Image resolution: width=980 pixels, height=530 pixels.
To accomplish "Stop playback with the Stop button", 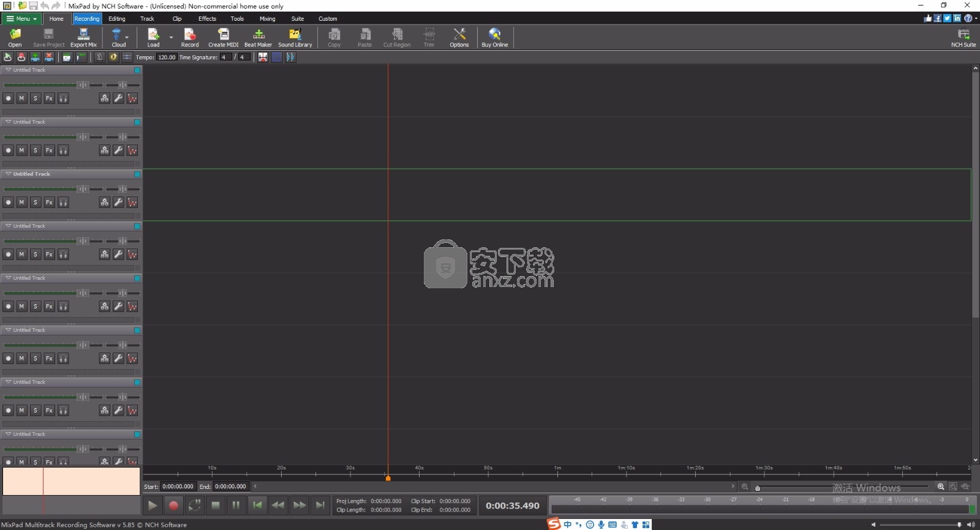I will (215, 505).
